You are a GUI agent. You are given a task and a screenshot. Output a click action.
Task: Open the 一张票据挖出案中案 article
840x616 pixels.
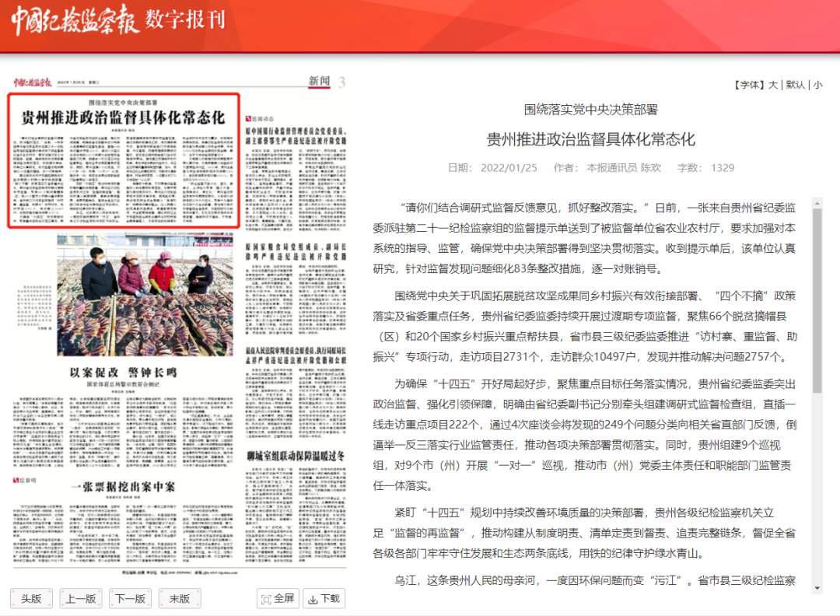(123, 487)
